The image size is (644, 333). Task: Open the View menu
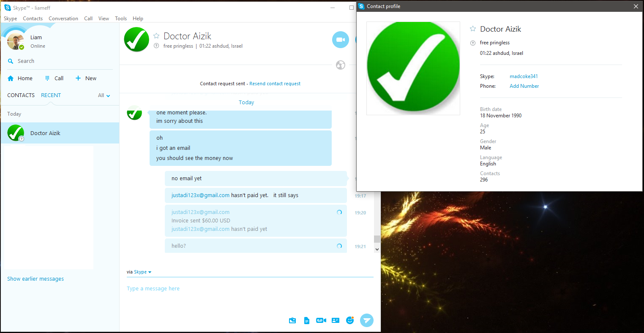[104, 19]
